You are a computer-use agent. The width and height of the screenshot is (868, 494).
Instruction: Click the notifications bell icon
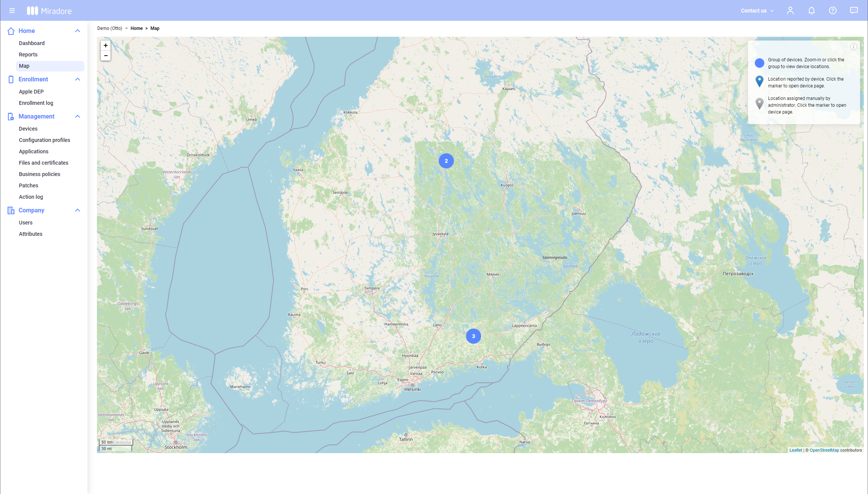(x=812, y=11)
